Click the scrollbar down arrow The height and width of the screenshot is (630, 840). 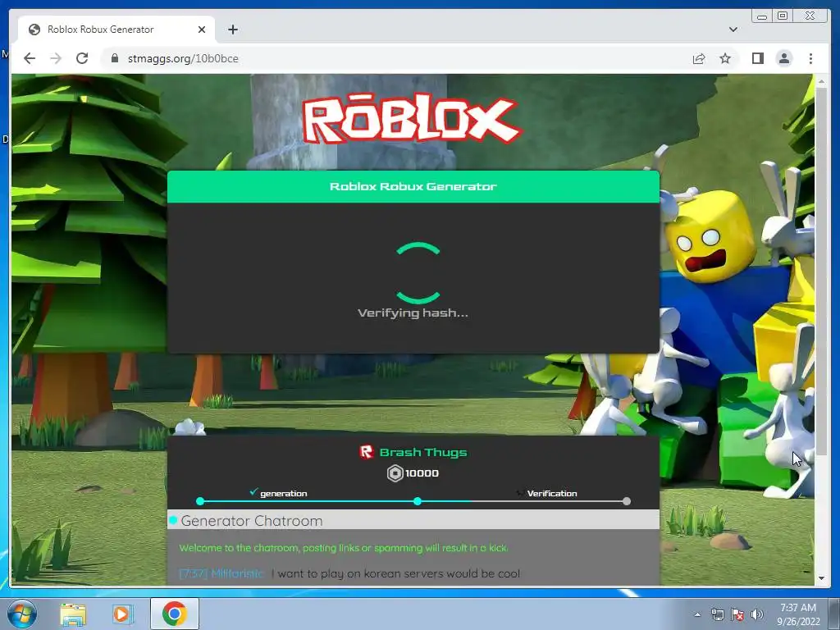pyautogui.click(x=821, y=578)
